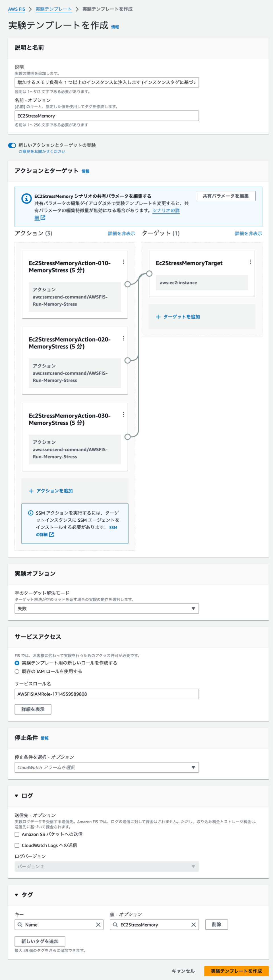Click the external link icon next to SSM の詳細
273x980 pixels.
tap(51, 535)
